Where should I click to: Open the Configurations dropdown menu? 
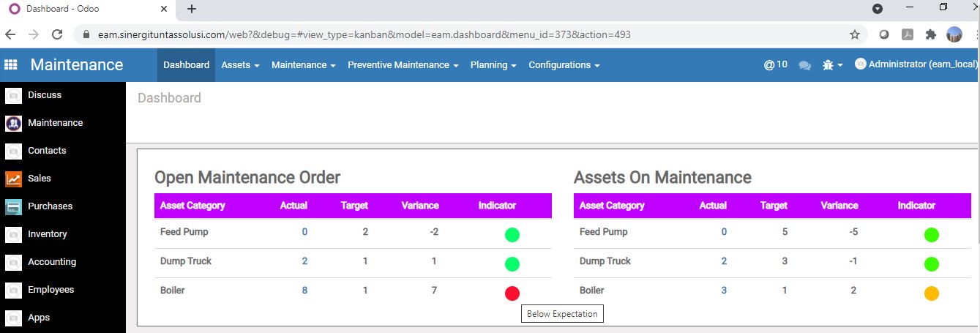tap(564, 65)
